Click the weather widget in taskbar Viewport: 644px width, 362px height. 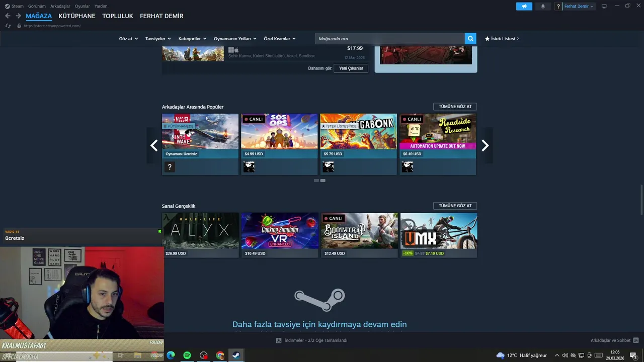click(522, 355)
